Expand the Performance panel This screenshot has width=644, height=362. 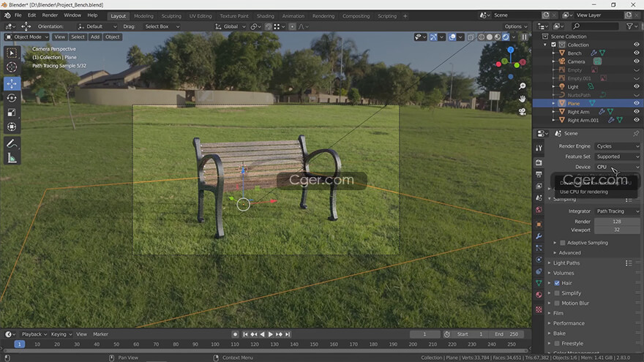pos(569,323)
